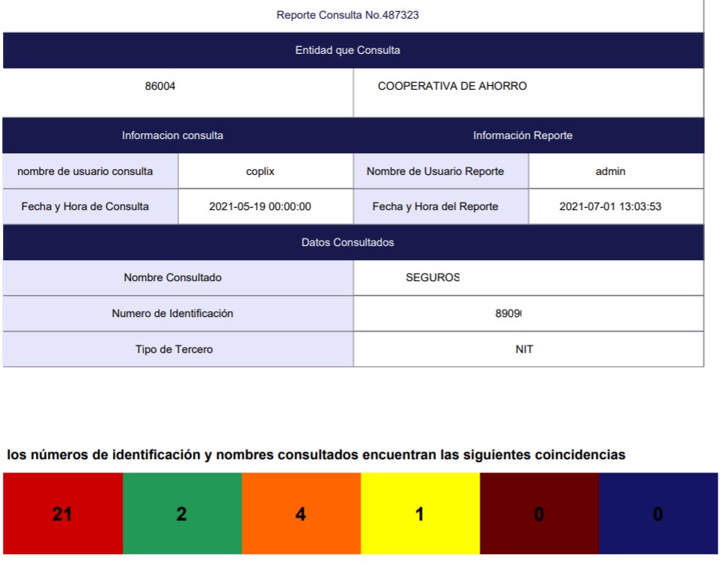Select the Numero de Identificación label

[172, 313]
